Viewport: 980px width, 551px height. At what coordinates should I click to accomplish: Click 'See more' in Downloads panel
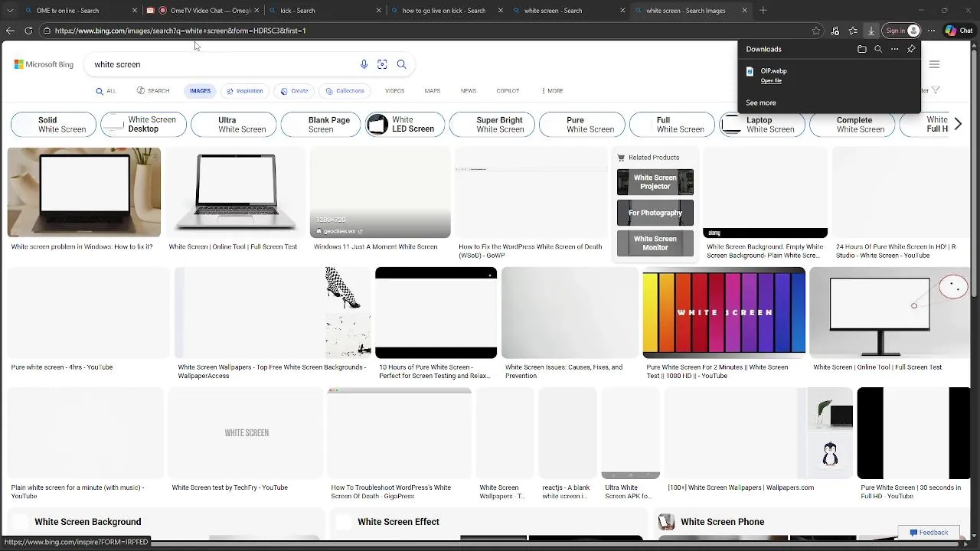pos(761,103)
